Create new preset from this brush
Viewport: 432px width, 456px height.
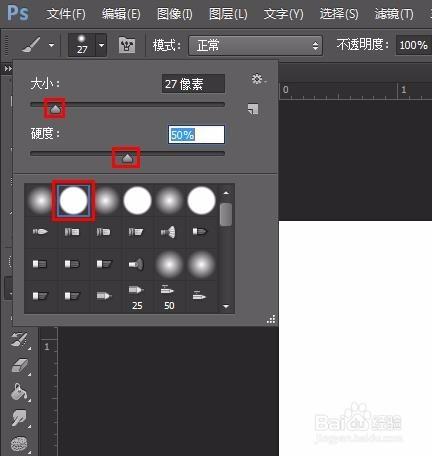pos(253,109)
